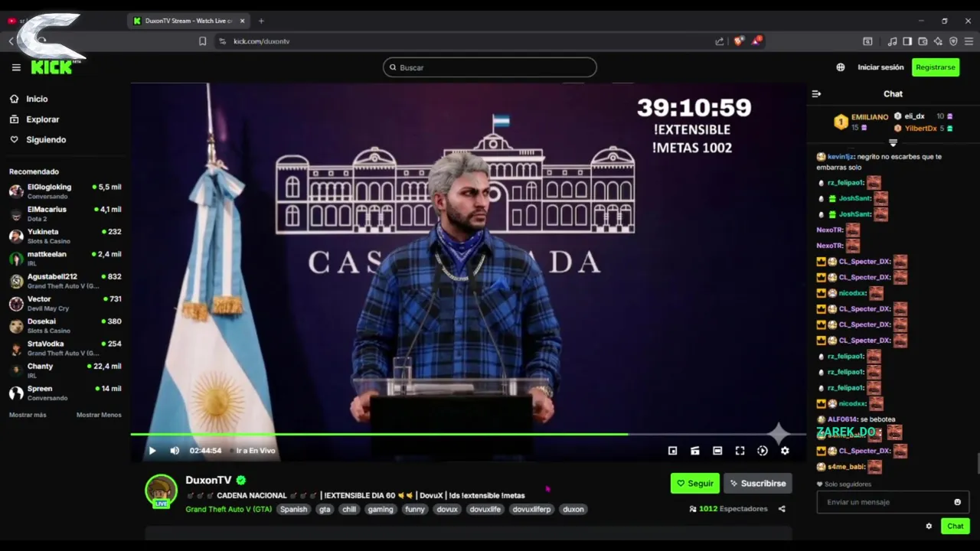This screenshot has width=980, height=551.
Task: Open ElMacarius recommended channel
Action: point(65,214)
